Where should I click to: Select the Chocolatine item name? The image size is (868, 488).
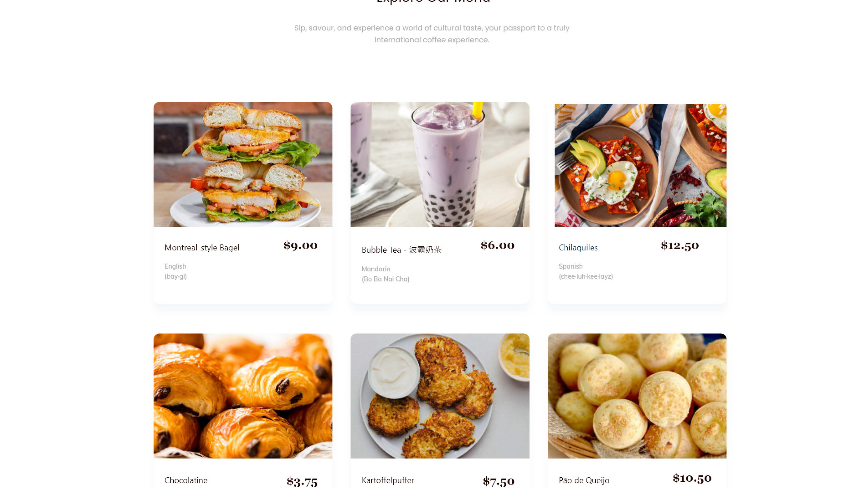(x=186, y=480)
